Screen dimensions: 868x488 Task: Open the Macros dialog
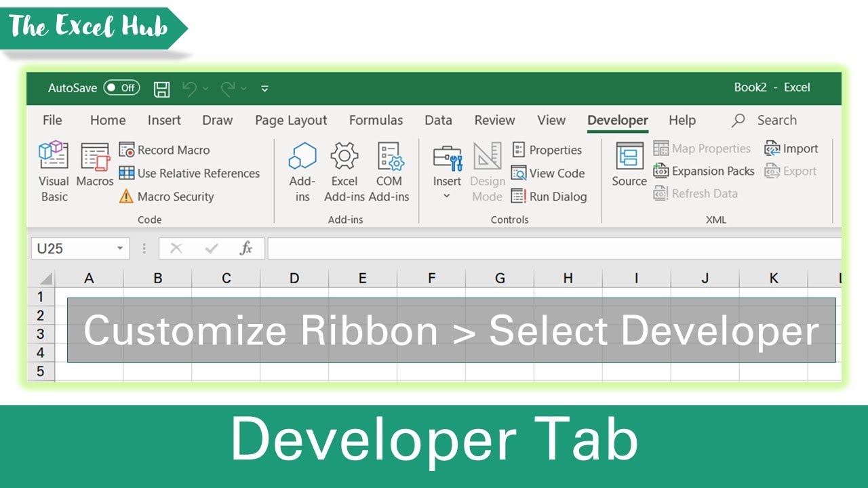point(95,164)
